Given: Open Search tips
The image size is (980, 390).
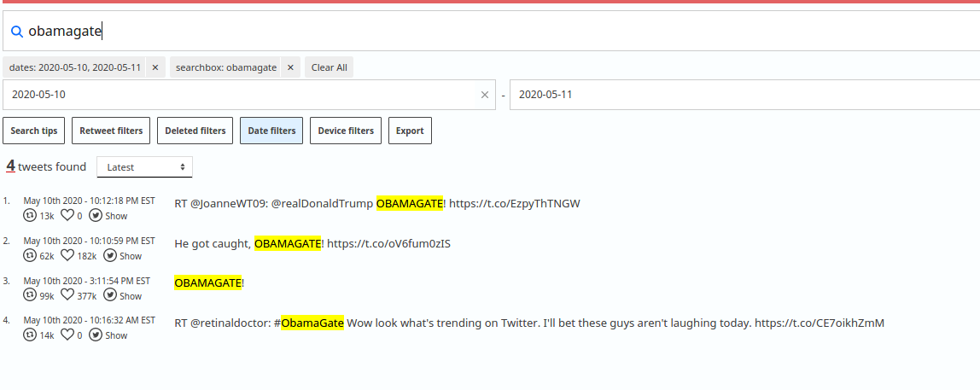Looking at the screenshot, I should pos(34,131).
